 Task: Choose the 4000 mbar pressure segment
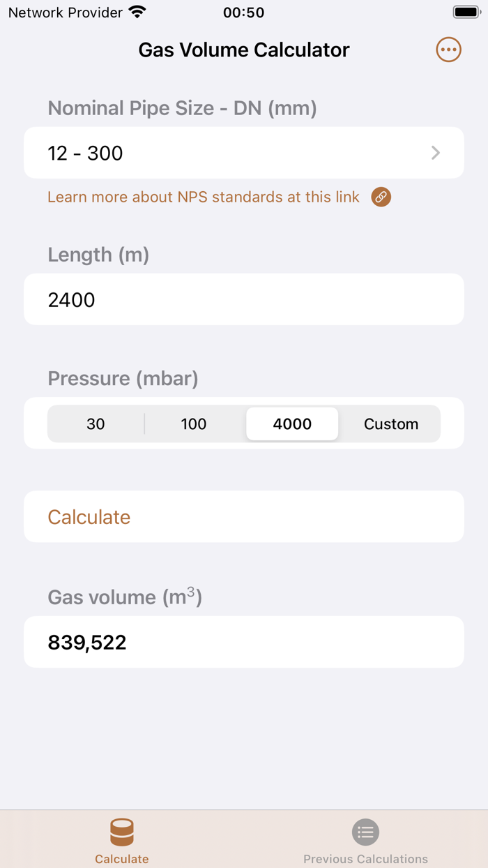292,424
